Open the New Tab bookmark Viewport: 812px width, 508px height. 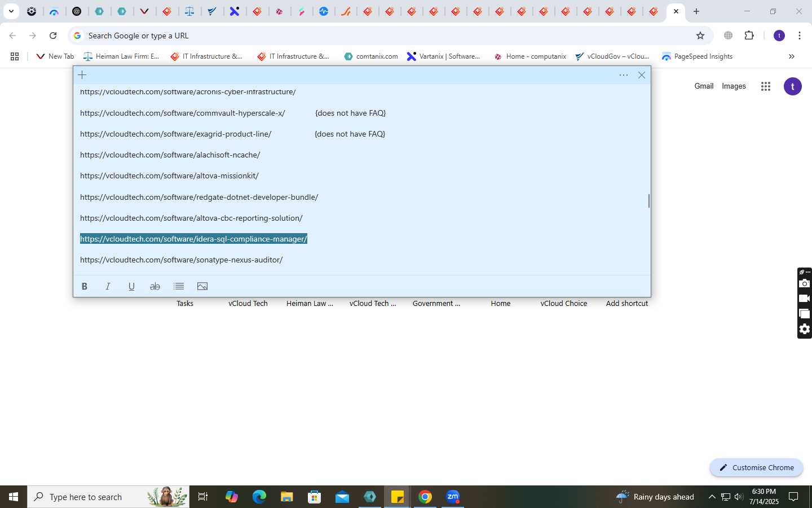coord(55,56)
